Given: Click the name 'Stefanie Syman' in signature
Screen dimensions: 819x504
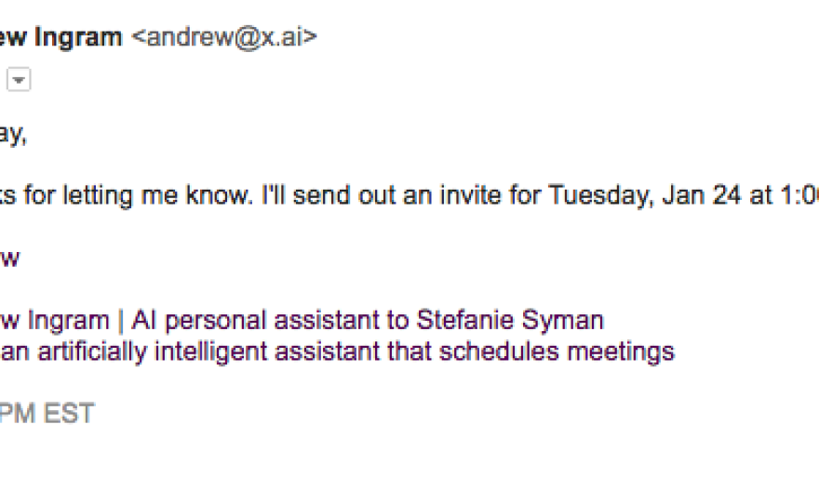Looking at the screenshot, I should pyautogui.click(x=510, y=321).
